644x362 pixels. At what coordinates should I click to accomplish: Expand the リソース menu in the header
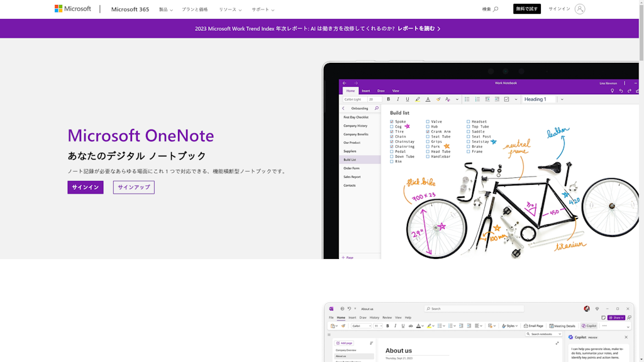tap(230, 9)
